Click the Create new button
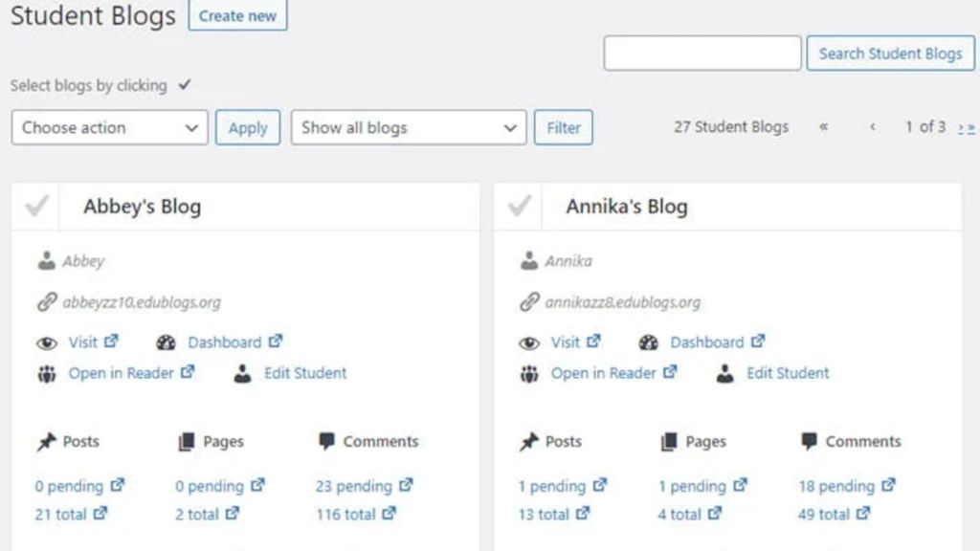980x551 pixels. [237, 15]
